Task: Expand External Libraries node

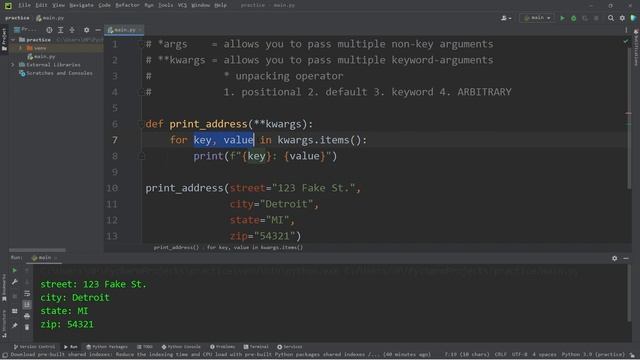Action: click(13, 65)
